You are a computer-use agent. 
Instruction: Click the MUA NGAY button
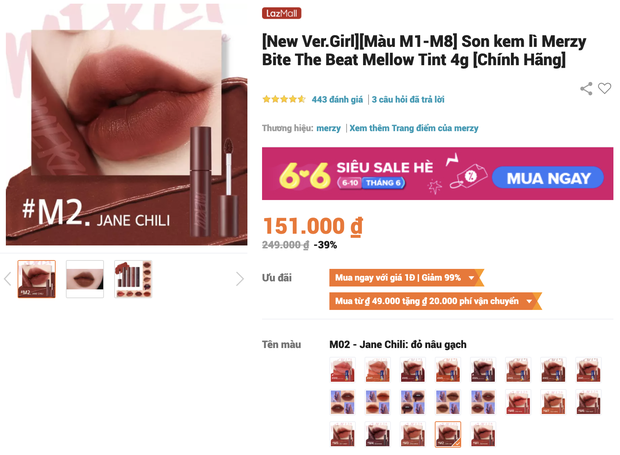coord(548,178)
